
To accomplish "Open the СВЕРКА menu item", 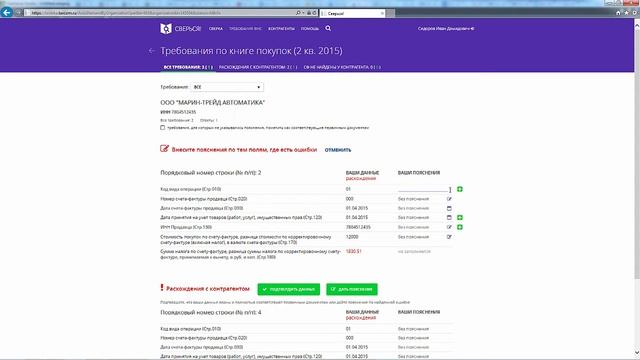I will (216, 29).
